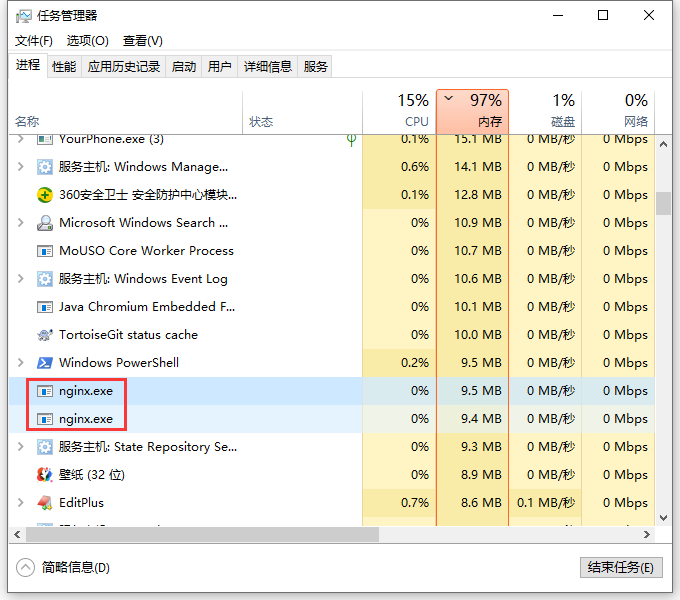
Task: Sort by the 网络 0% column header
Action: (618, 113)
